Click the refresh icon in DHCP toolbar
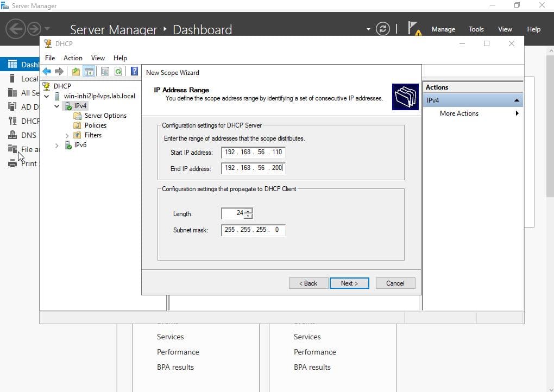The width and height of the screenshot is (554, 392). click(x=118, y=72)
